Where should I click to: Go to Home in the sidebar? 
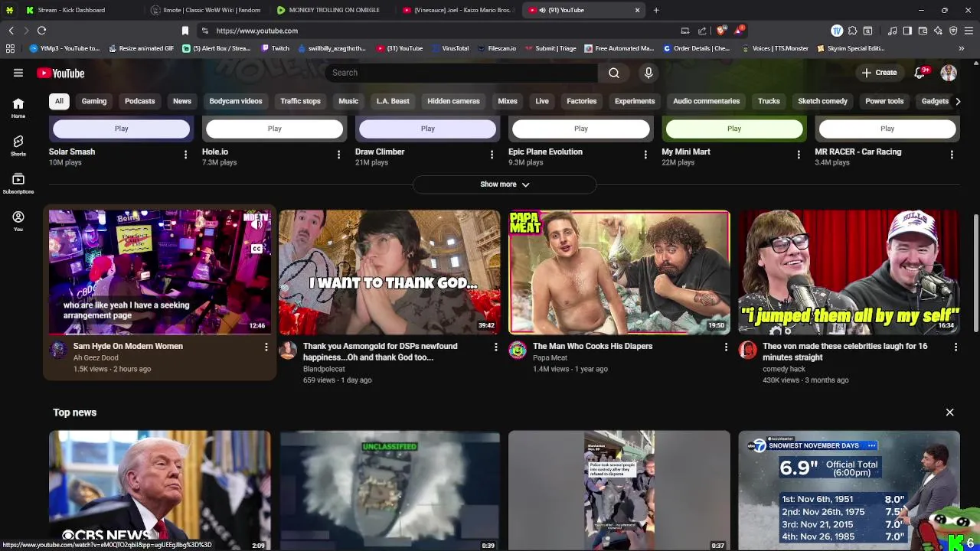coord(18,108)
